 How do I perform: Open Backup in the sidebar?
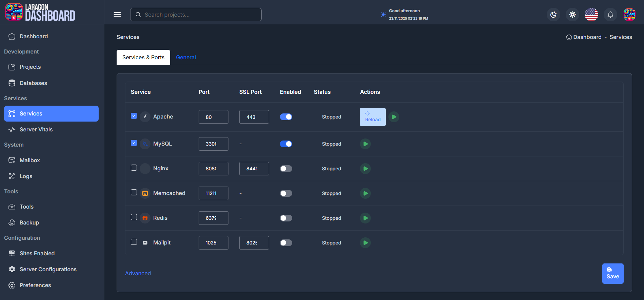(x=51, y=222)
